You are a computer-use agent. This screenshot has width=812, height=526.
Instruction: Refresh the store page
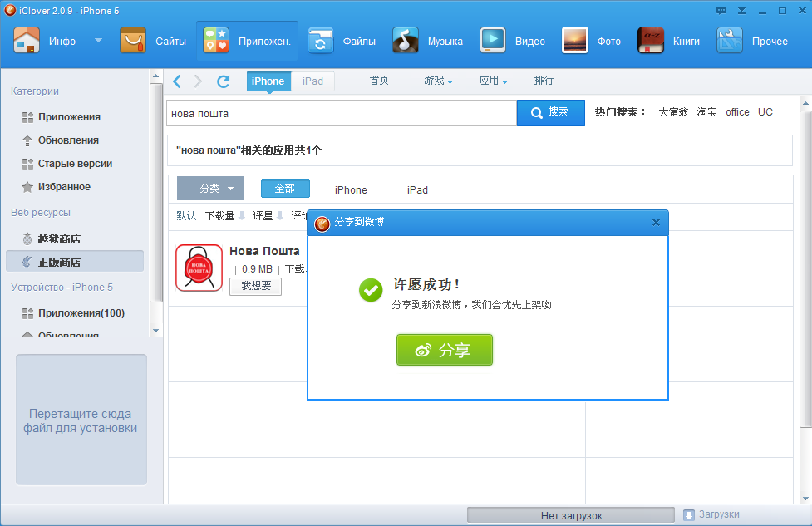click(x=224, y=81)
